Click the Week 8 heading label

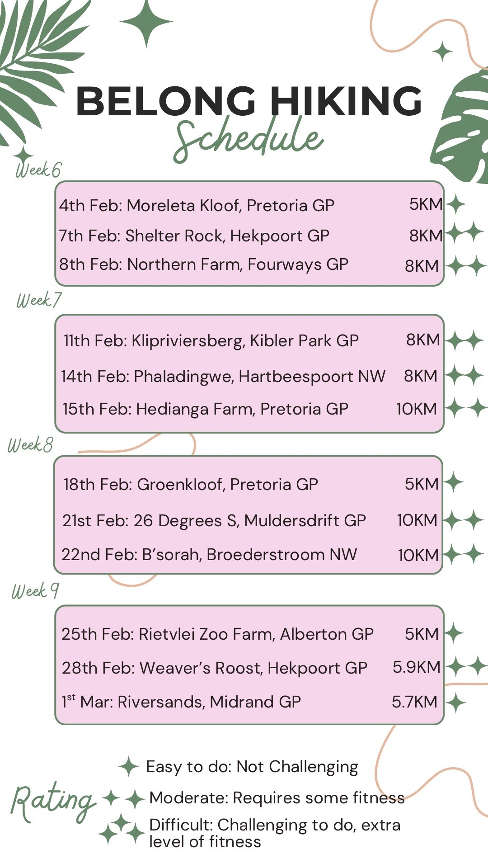(30, 445)
